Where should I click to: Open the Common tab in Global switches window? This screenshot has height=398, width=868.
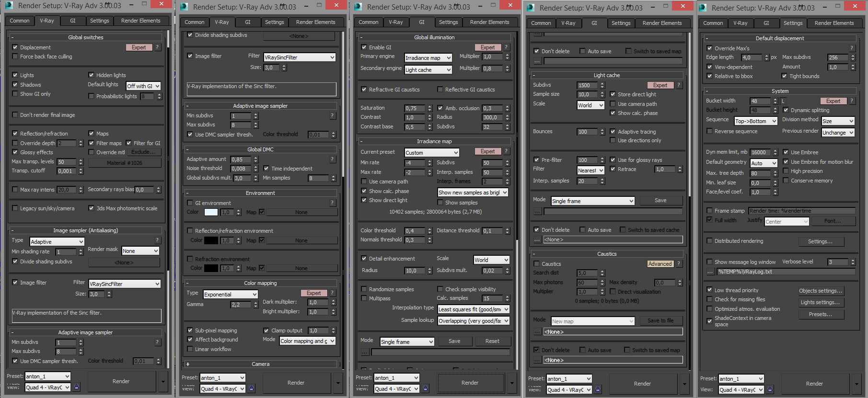20,21
